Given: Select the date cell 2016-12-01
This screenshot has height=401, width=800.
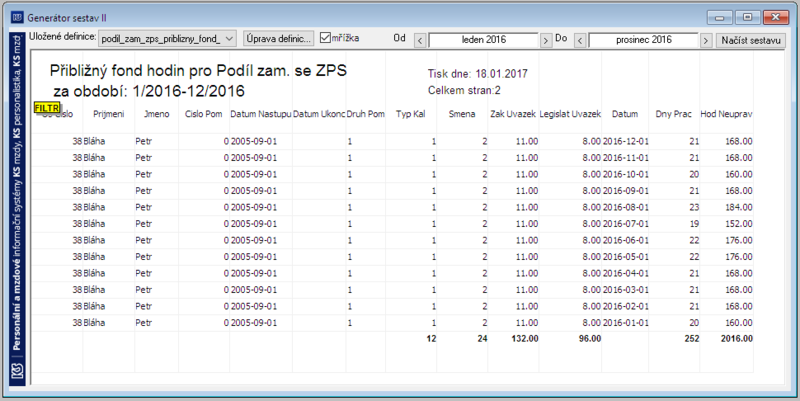Looking at the screenshot, I should click(626, 141).
